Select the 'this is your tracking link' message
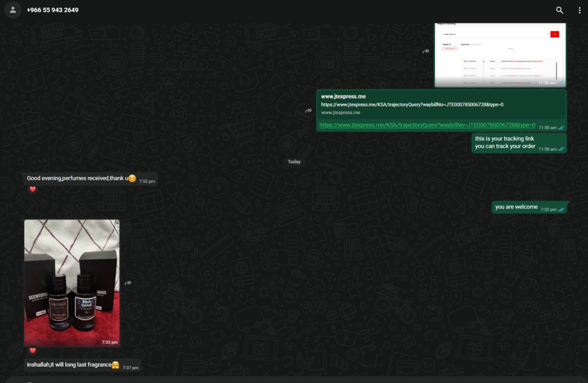The width and height of the screenshot is (588, 383). (504, 142)
